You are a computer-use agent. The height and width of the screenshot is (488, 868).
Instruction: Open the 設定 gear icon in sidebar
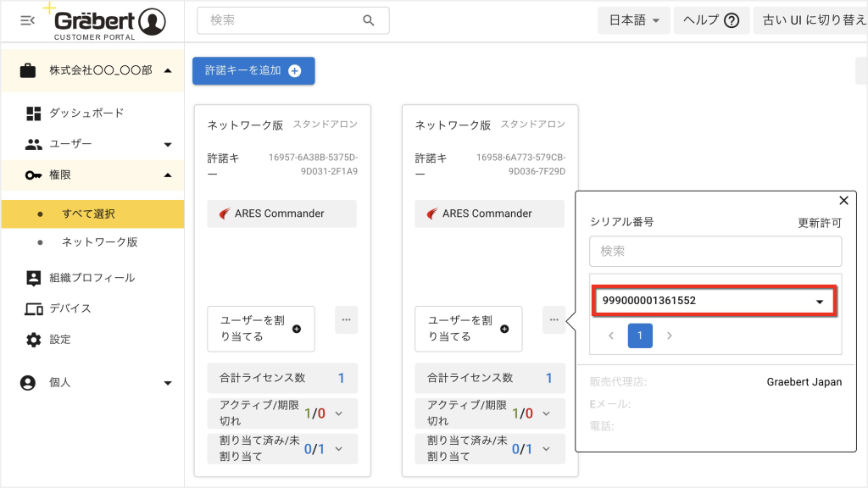(33, 340)
